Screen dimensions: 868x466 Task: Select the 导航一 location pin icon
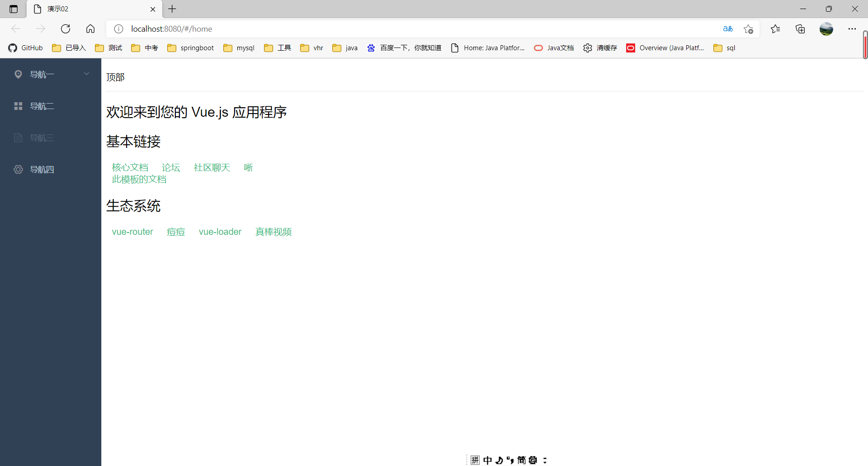coord(18,74)
